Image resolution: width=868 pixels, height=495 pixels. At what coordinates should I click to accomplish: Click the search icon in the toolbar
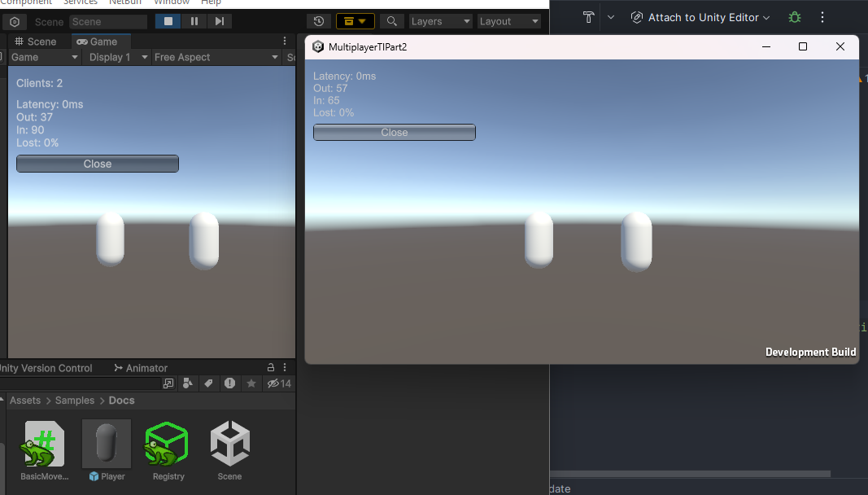pyautogui.click(x=392, y=21)
